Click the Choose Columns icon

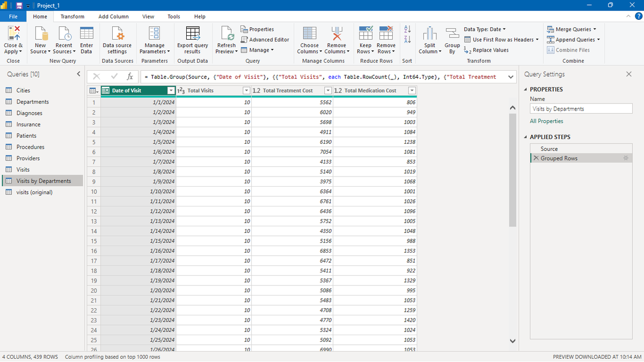(310, 33)
